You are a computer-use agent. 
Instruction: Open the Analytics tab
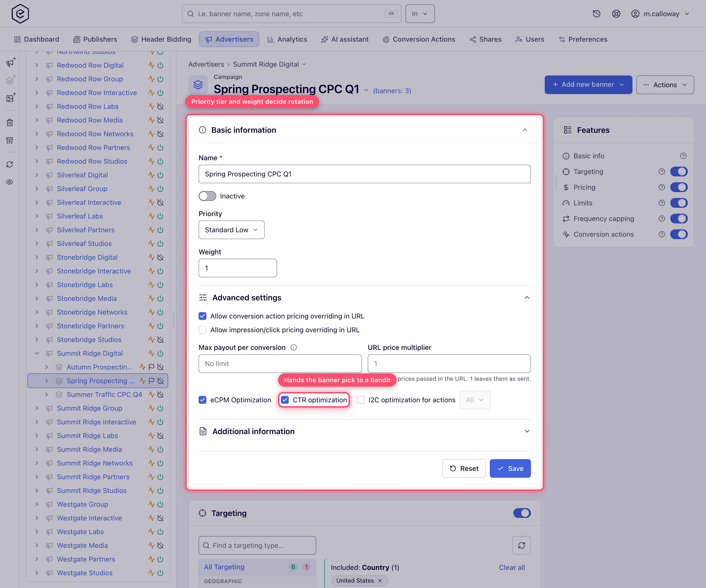point(287,39)
